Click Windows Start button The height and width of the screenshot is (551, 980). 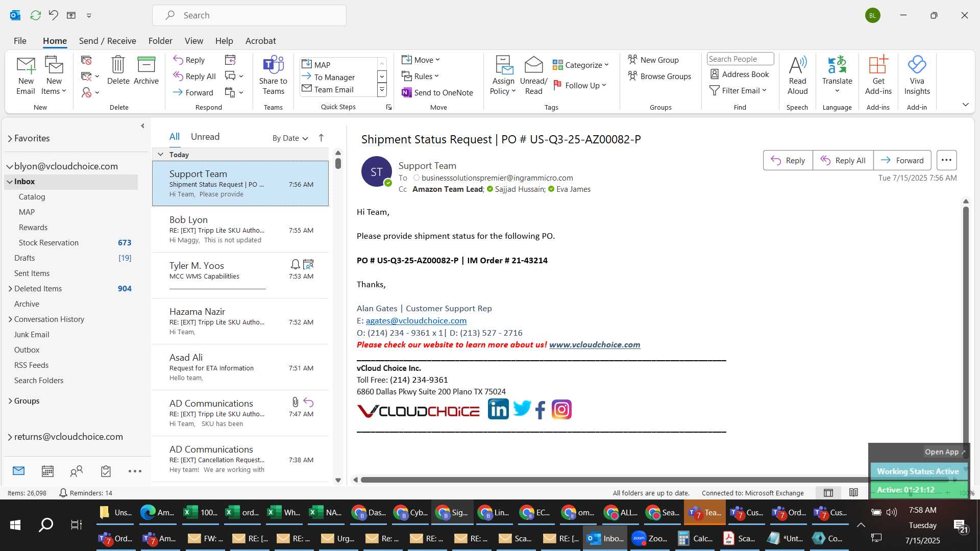coord(15,524)
